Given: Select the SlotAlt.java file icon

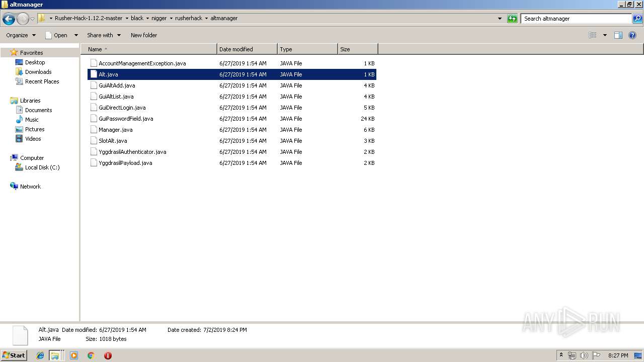Looking at the screenshot, I should click(x=94, y=141).
